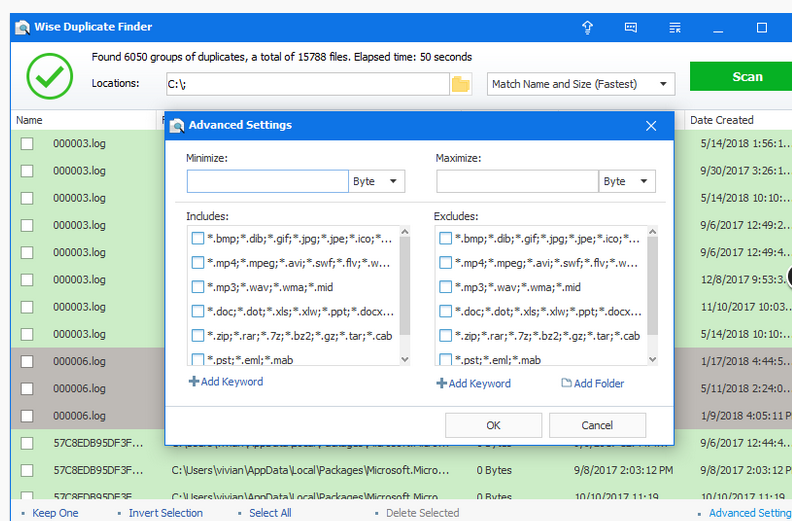
Task: Confirm settings with OK button
Action: click(493, 425)
